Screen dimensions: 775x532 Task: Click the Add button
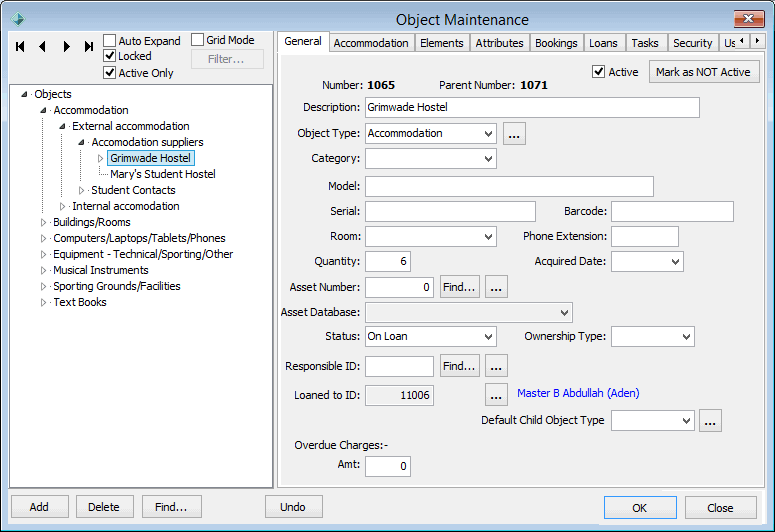(x=39, y=507)
